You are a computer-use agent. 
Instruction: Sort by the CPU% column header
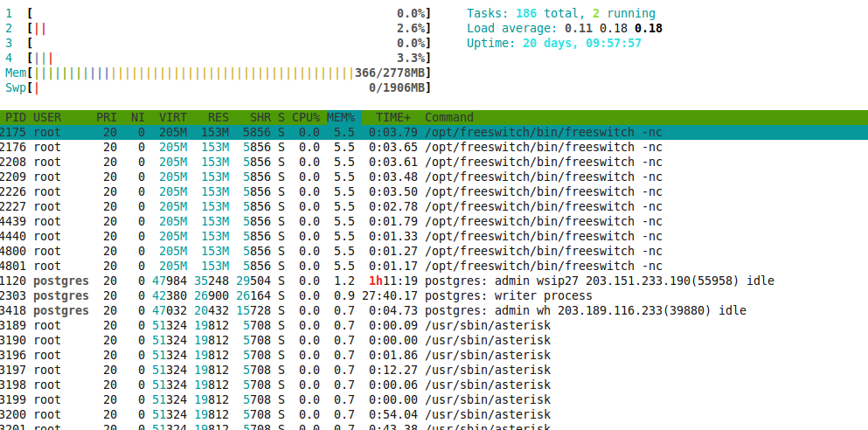[x=305, y=117]
